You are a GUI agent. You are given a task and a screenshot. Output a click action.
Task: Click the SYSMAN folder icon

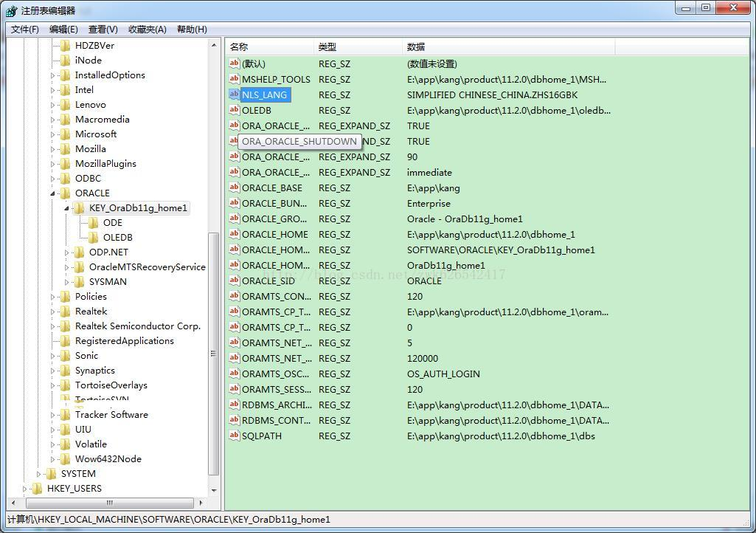tap(80, 282)
